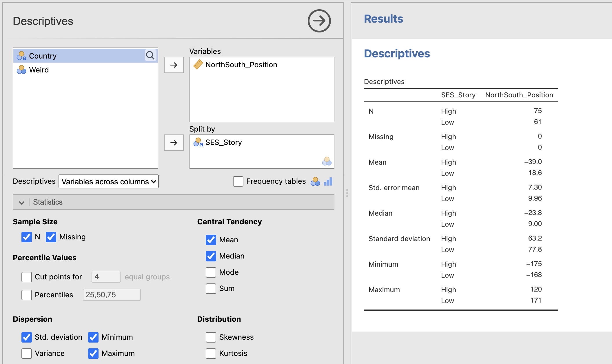
Task: Click the panel divider drag handle
Action: click(347, 193)
